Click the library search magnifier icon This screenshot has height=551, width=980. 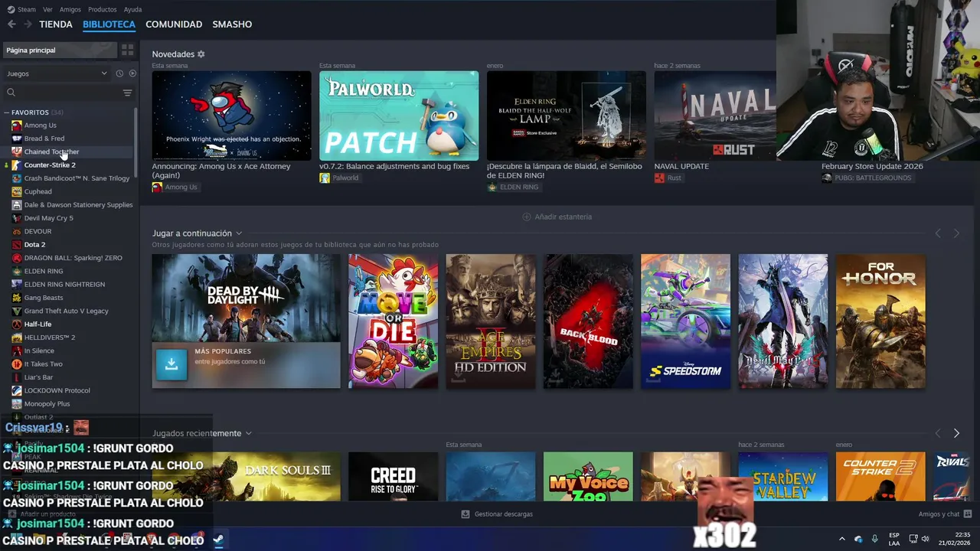11,93
